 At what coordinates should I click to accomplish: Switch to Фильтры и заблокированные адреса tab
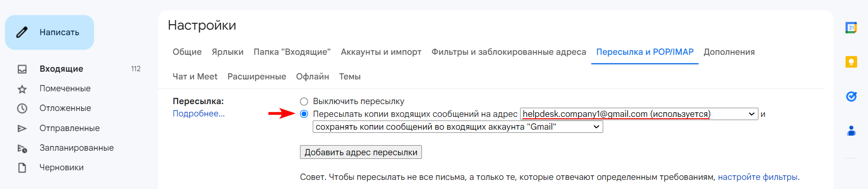tap(509, 52)
